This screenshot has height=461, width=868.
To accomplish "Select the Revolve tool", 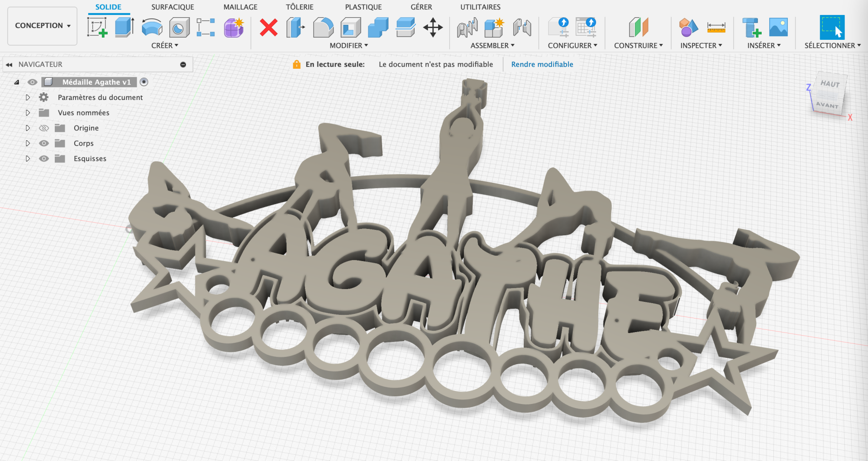I will coord(152,27).
